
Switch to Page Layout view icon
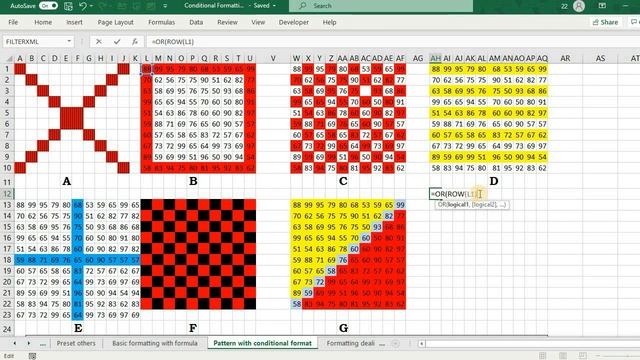pos(562,356)
